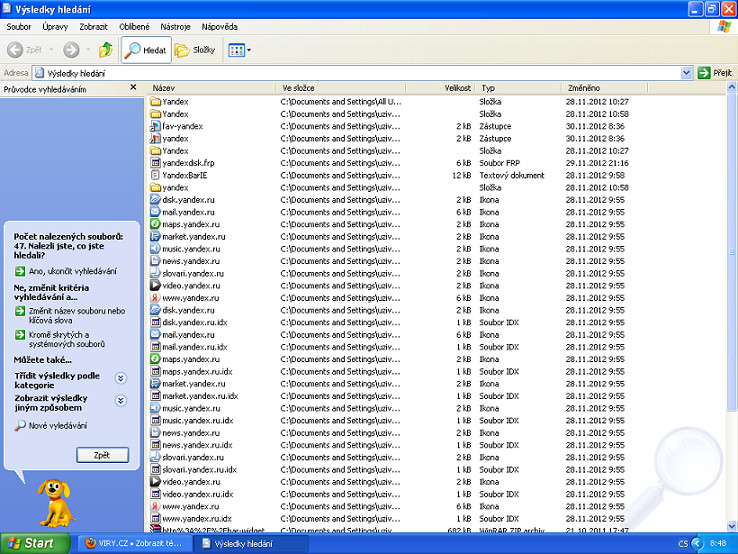The height and width of the screenshot is (554, 738).
Task: Toggle the Složky folders pane button
Action: pyautogui.click(x=196, y=50)
